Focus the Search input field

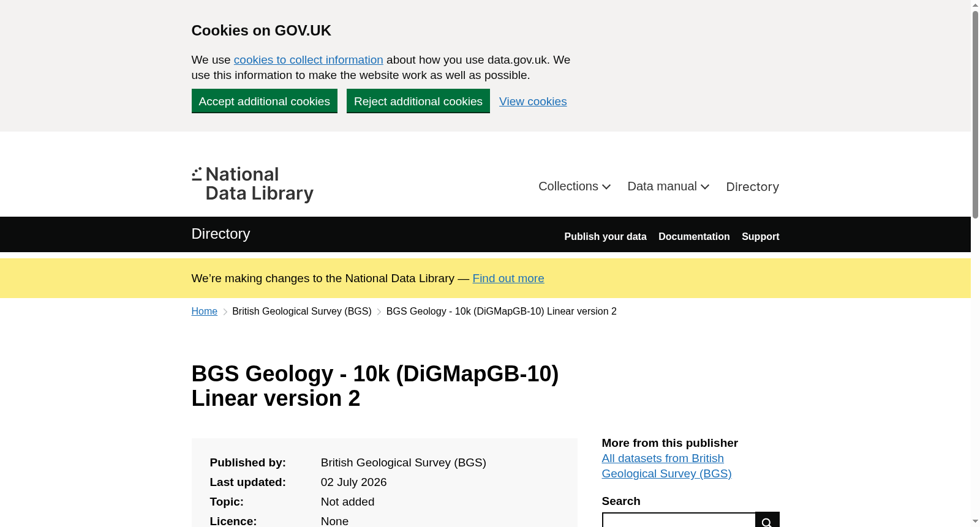pyautogui.click(x=679, y=520)
